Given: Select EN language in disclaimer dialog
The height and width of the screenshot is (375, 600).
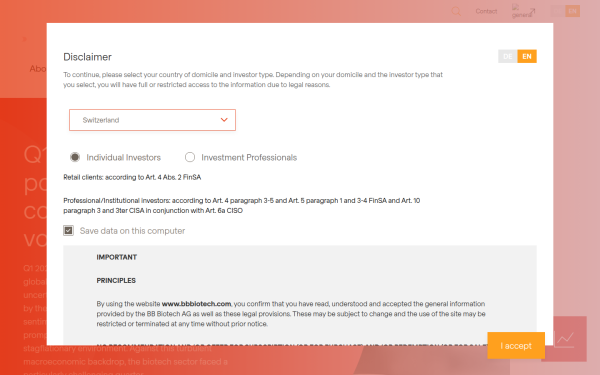Looking at the screenshot, I should tap(527, 56).
